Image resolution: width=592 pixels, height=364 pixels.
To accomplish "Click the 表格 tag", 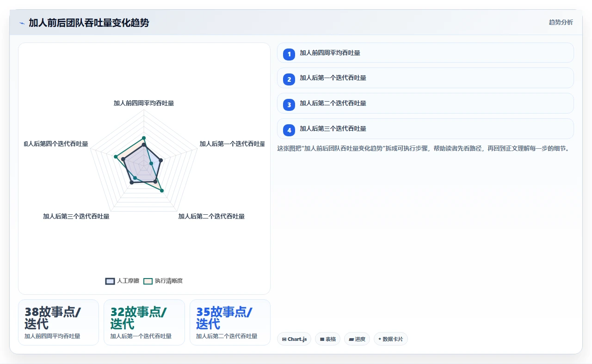I will tap(327, 339).
